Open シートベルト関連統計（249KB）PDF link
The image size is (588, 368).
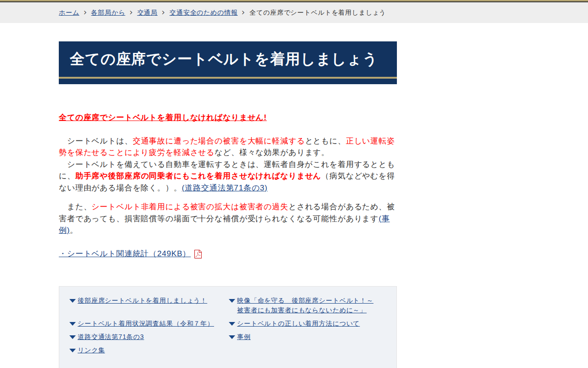pyautogui.click(x=124, y=253)
